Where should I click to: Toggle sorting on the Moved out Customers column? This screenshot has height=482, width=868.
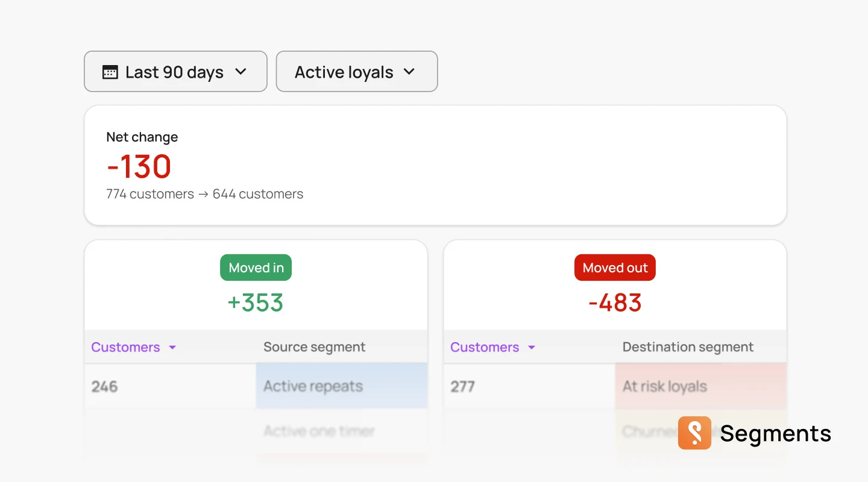tap(485, 347)
